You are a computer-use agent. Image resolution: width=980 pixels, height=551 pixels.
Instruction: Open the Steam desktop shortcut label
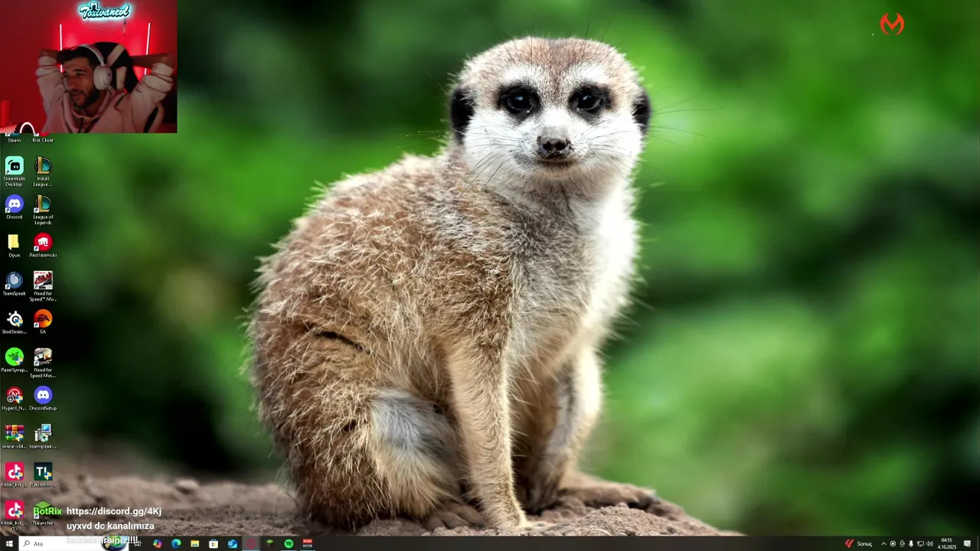pos(14,140)
